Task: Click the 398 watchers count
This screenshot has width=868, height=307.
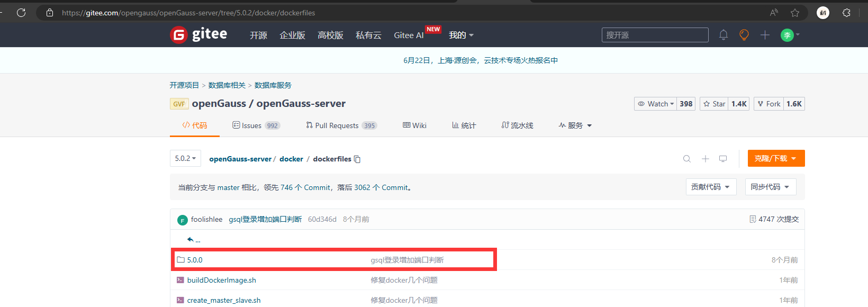Action: tap(686, 104)
